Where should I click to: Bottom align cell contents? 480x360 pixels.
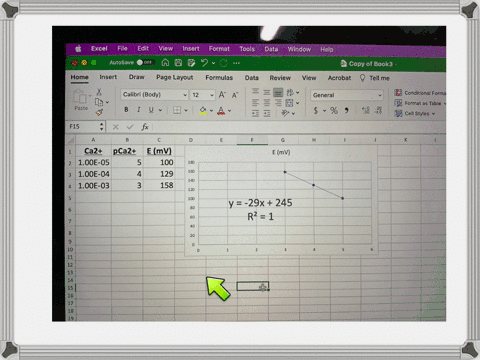[x=278, y=92]
